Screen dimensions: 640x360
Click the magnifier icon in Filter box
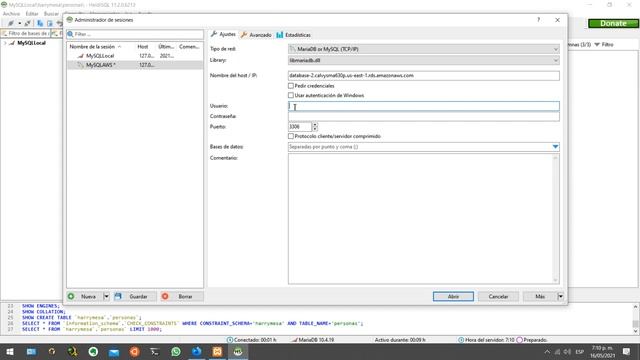(x=70, y=34)
